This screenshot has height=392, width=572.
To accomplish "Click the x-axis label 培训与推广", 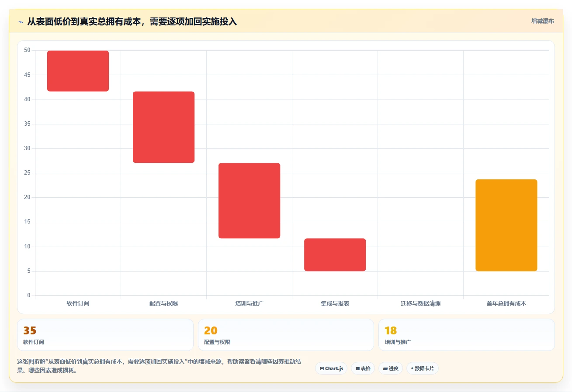I will click(249, 303).
